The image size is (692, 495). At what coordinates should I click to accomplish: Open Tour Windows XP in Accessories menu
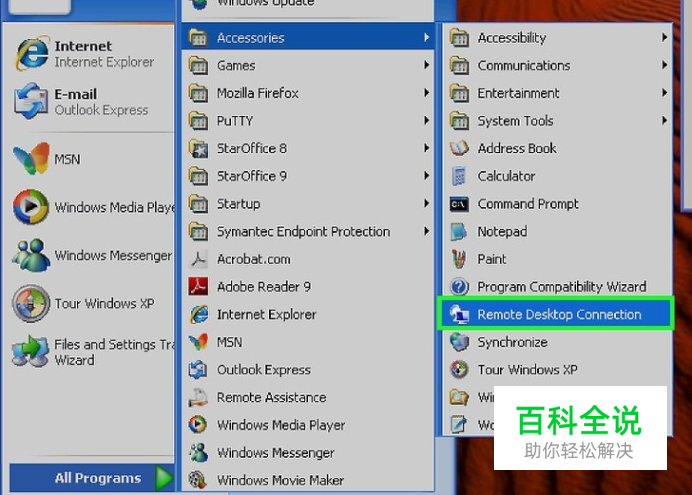tap(557, 370)
